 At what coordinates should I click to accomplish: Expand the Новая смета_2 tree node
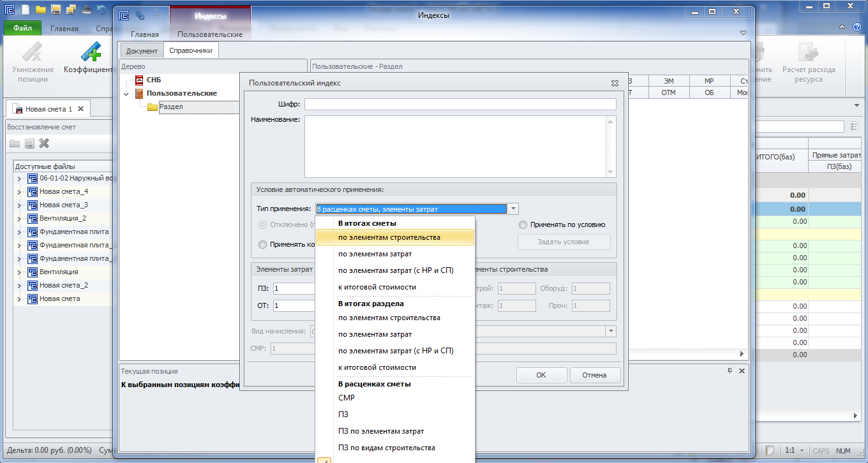click(20, 286)
